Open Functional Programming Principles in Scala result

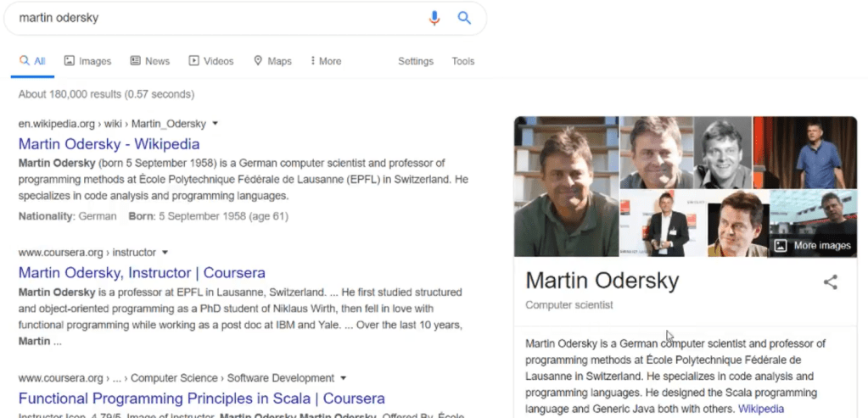click(x=201, y=398)
